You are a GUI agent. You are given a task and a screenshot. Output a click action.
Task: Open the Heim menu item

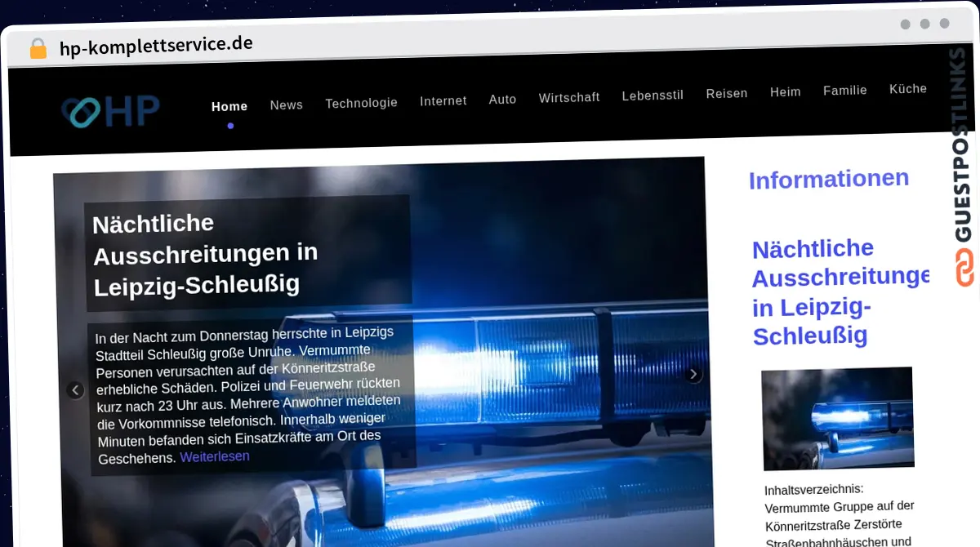786,92
